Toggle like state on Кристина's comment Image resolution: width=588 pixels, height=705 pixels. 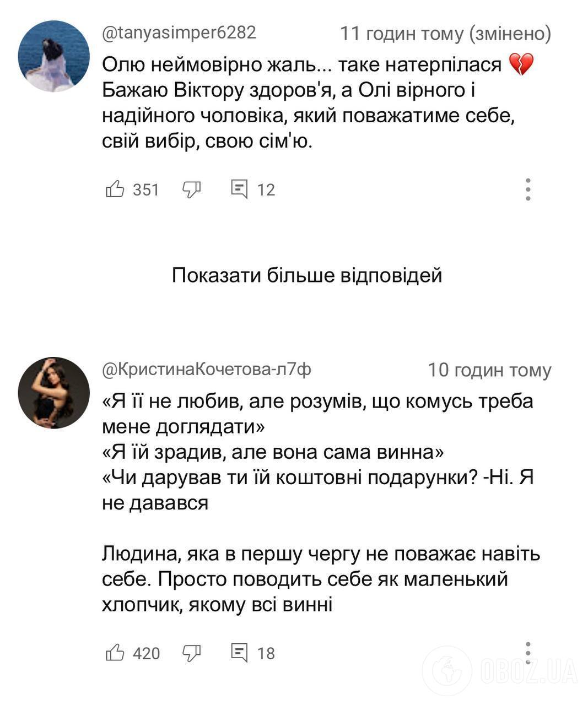[x=116, y=653]
